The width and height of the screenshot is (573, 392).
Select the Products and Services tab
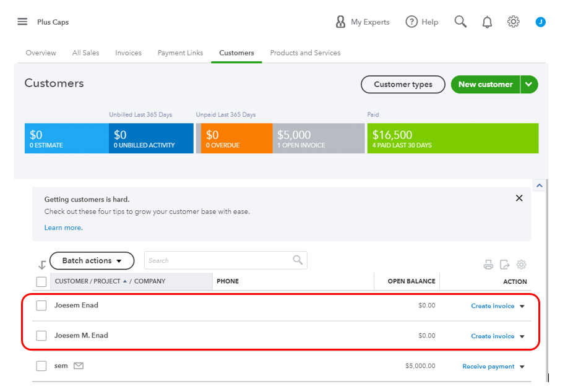(305, 53)
